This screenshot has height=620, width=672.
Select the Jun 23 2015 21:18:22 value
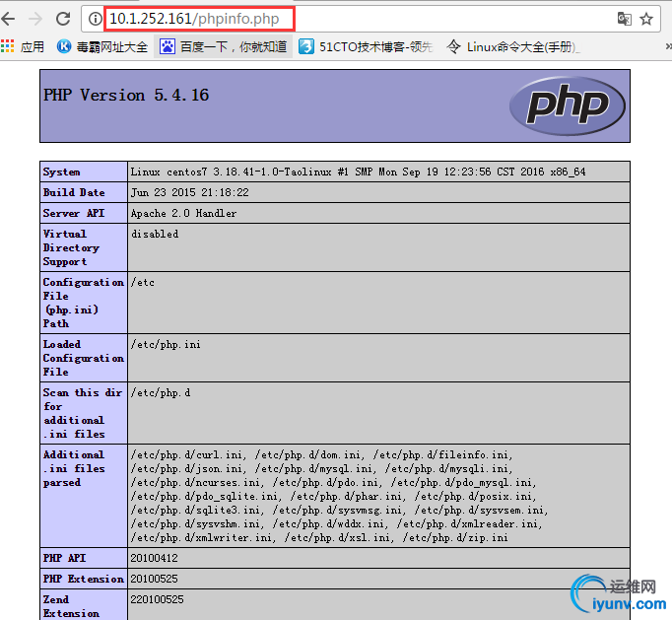(x=190, y=192)
